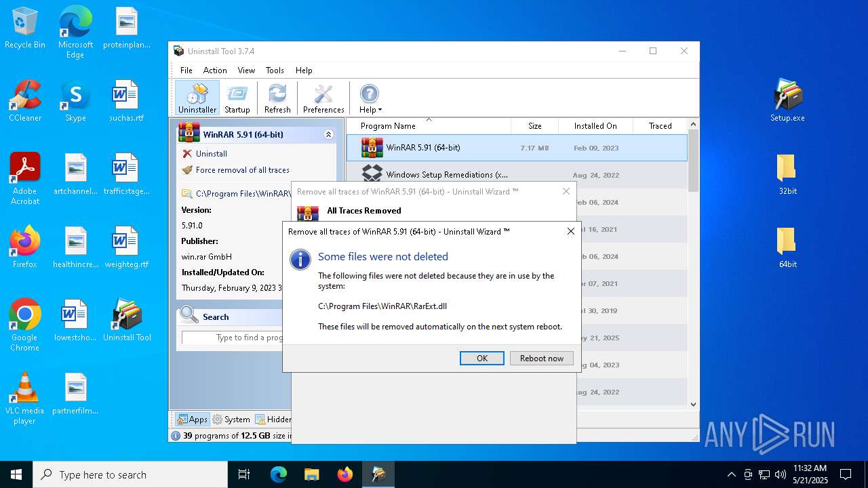Open Recycle Bin desktop icon
Viewport: 868px width, 488px height.
pyautogui.click(x=25, y=28)
